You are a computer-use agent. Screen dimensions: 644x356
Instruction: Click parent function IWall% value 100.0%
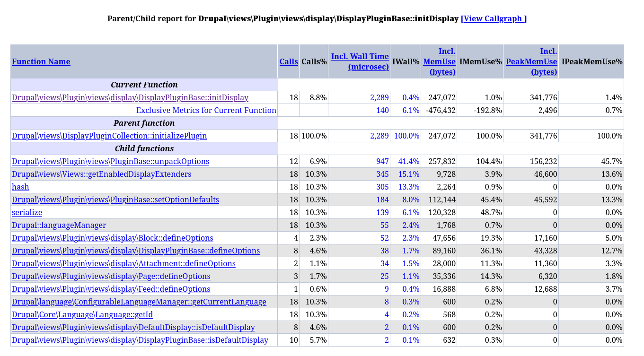[x=406, y=136]
